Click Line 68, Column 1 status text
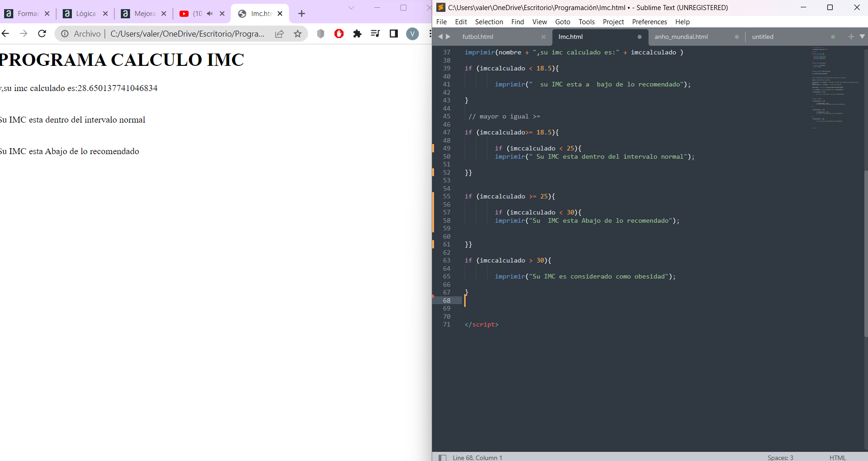The image size is (868, 461). pyautogui.click(x=477, y=458)
